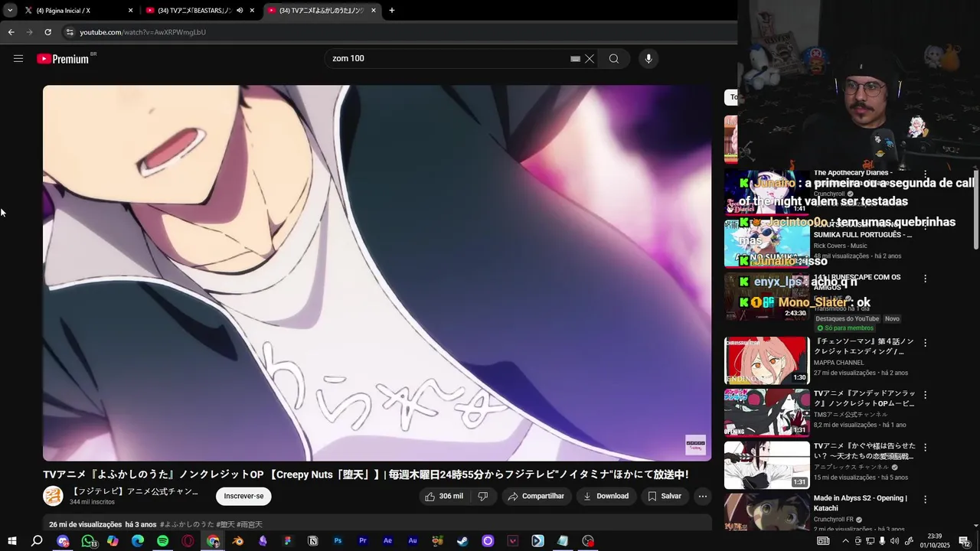Screen dimensions: 980x551
Task: Open the notification center with 12 badge
Action: pos(963,541)
